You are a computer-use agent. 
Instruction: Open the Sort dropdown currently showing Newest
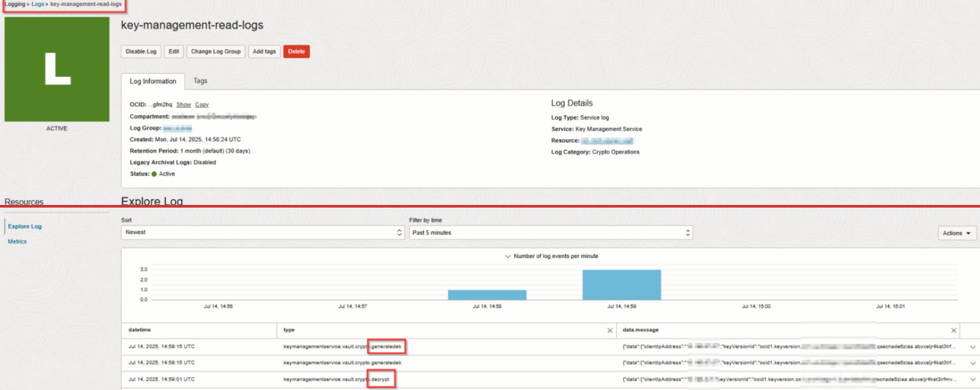262,232
